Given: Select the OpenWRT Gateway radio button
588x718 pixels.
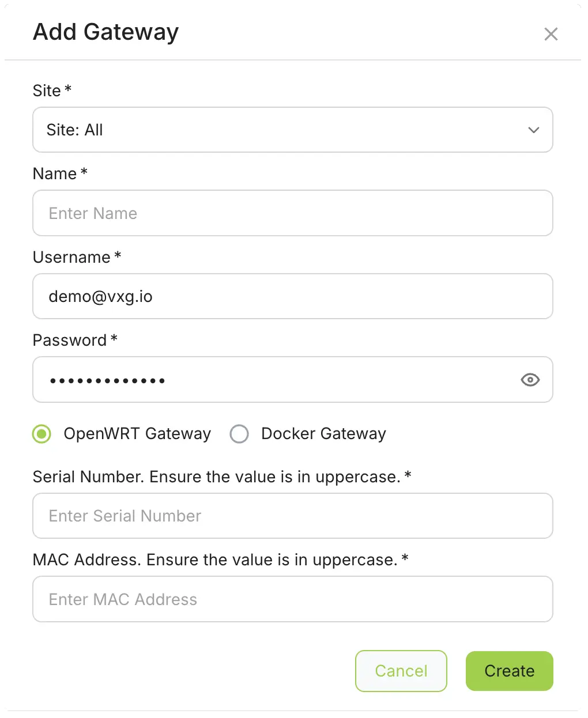Looking at the screenshot, I should click(42, 434).
